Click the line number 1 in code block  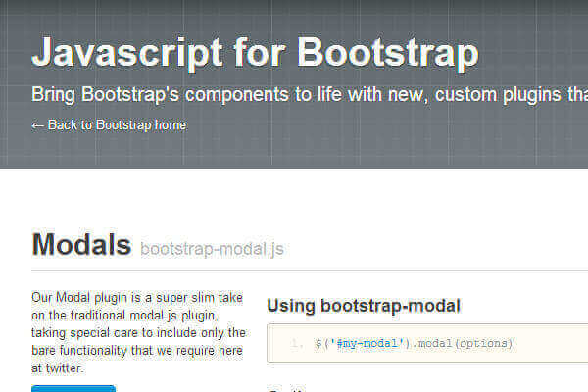coord(296,344)
